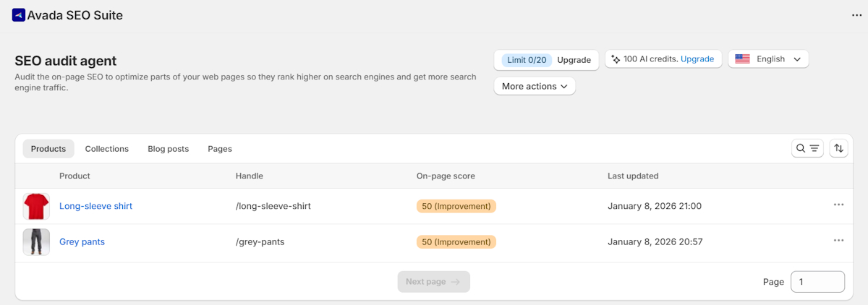Open the Long-sleeve shirt product link
The image size is (868, 305).
[x=95, y=206]
